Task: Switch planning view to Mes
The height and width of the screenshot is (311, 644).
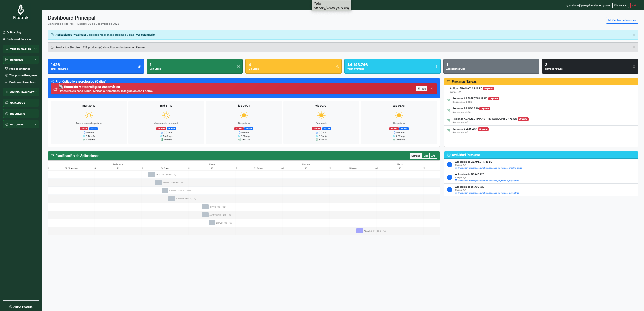Action: [x=426, y=156]
